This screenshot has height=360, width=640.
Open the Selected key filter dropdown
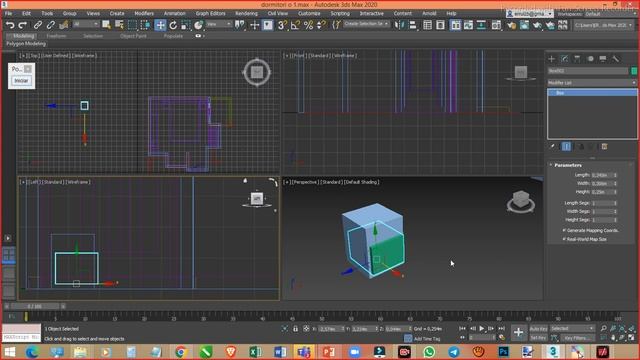click(x=572, y=329)
